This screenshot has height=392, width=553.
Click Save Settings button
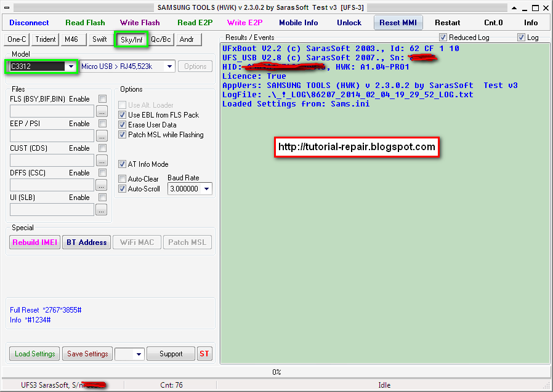point(87,354)
